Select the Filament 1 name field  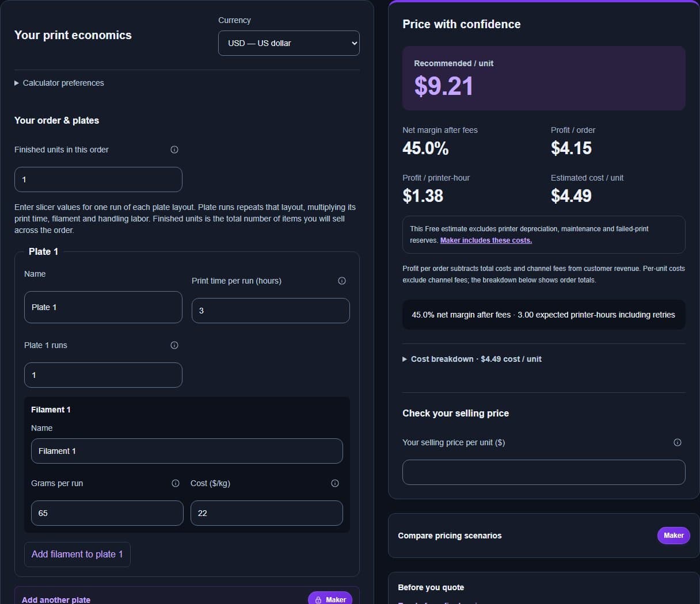click(x=187, y=451)
